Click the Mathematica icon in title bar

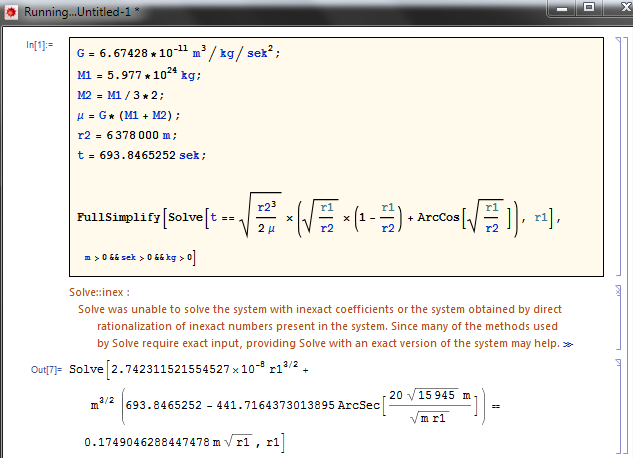point(11,10)
